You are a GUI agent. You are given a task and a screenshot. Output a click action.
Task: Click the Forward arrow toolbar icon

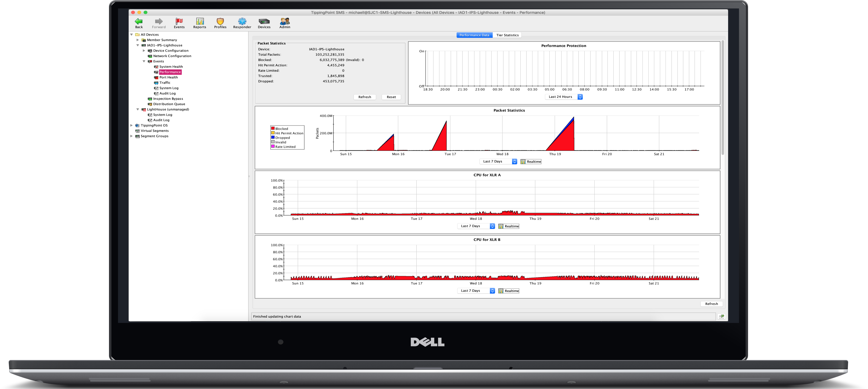coord(159,21)
